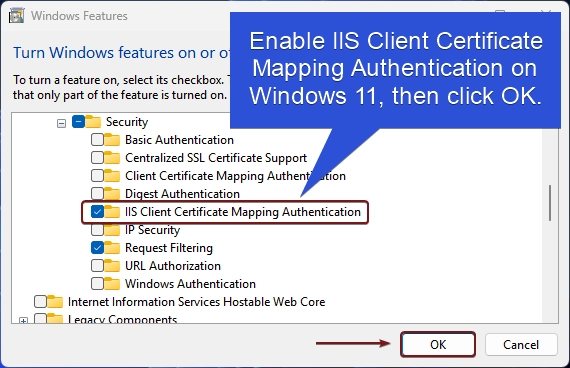The height and width of the screenshot is (368, 570).
Task: Click the Digest Authentication folder icon
Action: 112,194
